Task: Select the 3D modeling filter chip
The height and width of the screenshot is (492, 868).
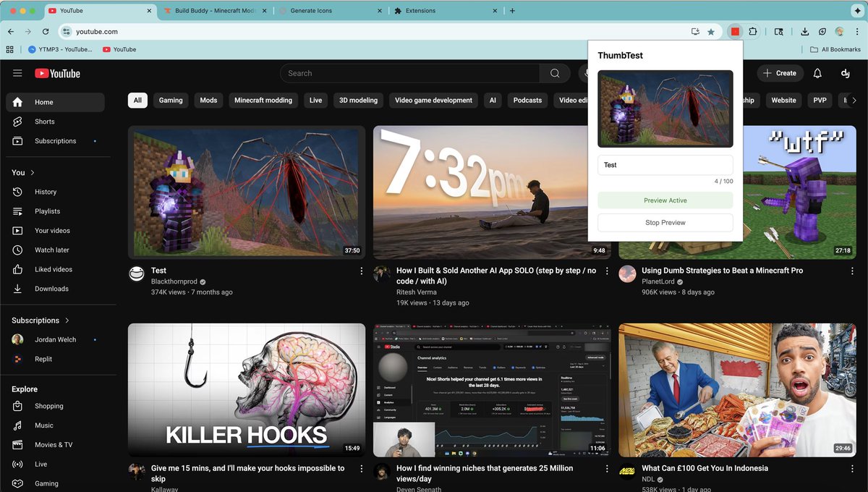Action: 359,101
